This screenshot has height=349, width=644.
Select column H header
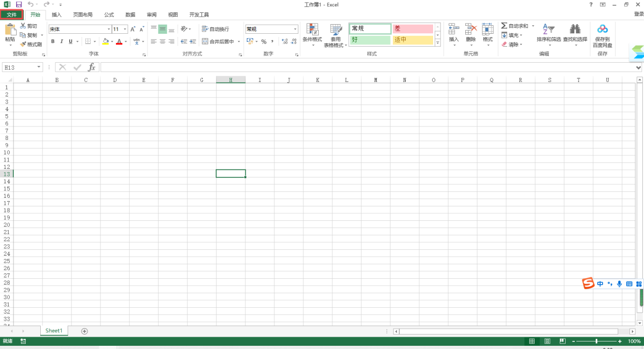click(x=231, y=80)
